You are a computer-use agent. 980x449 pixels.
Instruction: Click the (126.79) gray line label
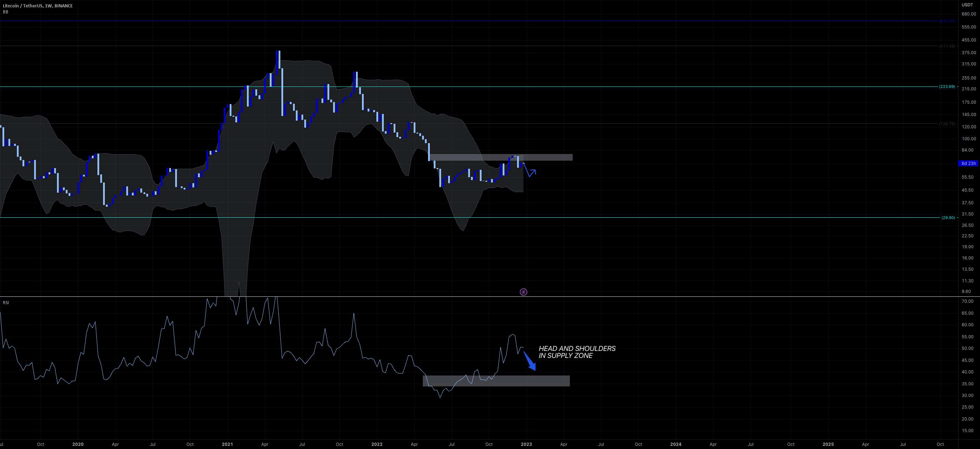coord(947,123)
